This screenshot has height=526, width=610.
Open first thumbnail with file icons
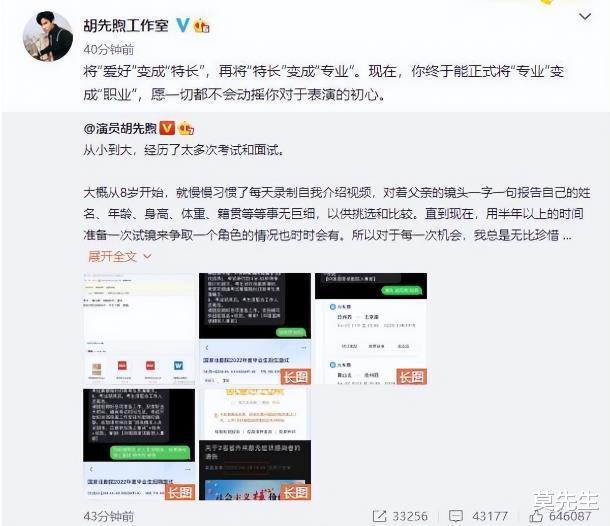139,329
